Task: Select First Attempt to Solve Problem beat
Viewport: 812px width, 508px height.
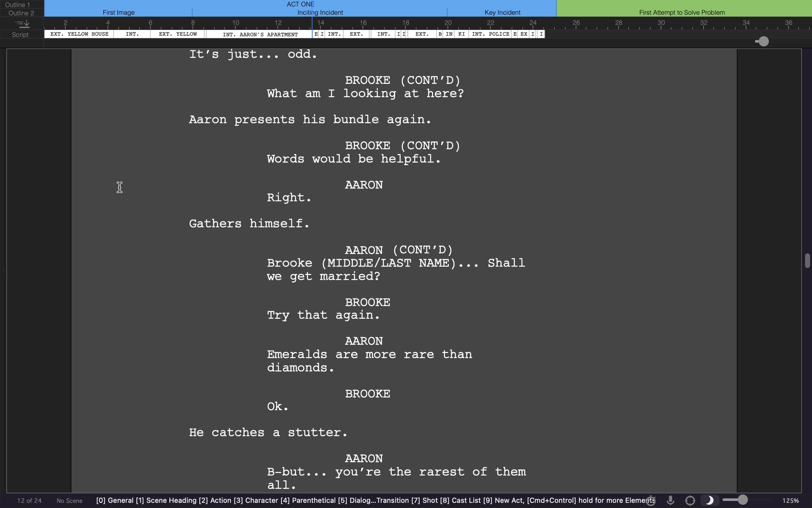Action: pos(681,12)
